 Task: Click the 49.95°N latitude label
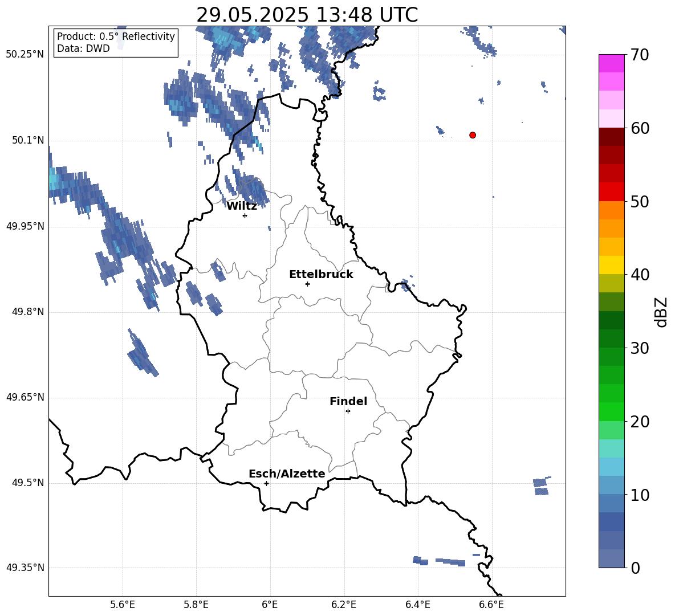pos(25,226)
